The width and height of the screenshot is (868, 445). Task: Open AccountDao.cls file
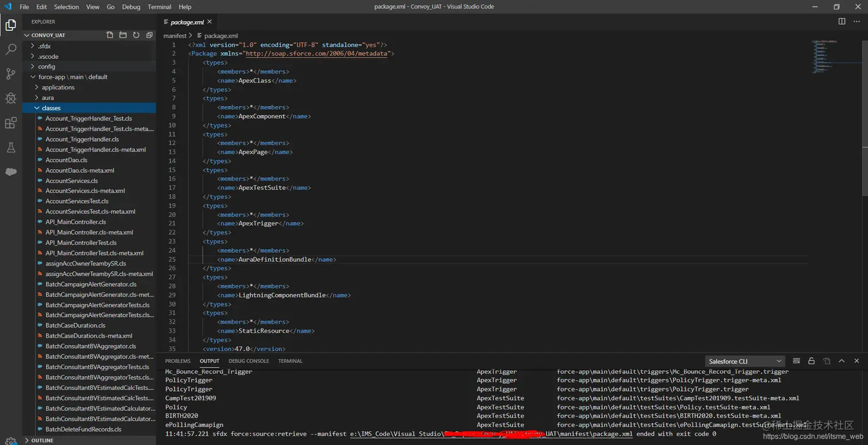click(x=67, y=160)
